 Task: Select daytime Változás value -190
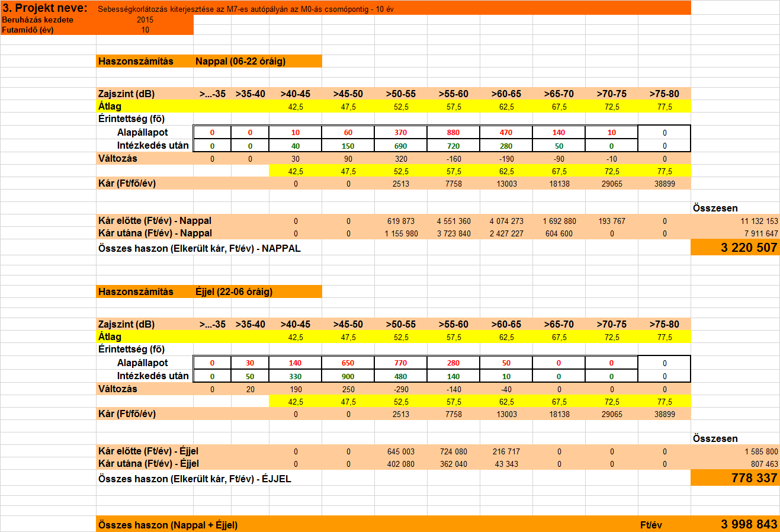coord(506,159)
